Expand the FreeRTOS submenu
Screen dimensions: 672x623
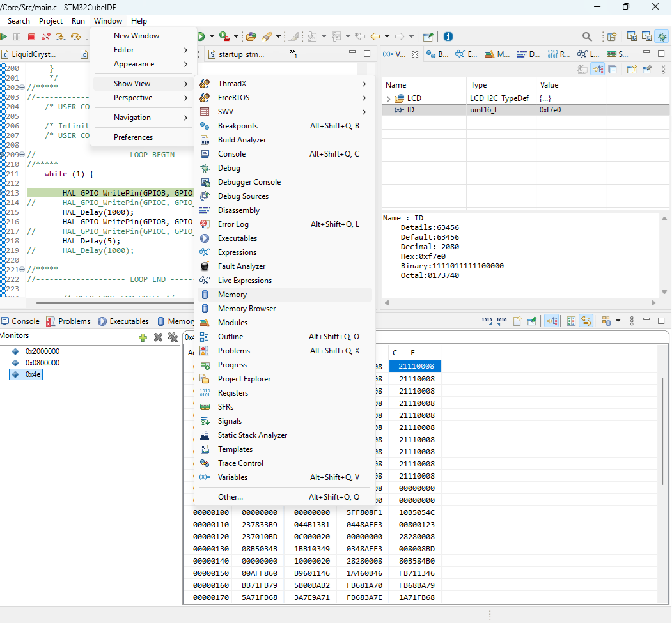pyautogui.click(x=233, y=98)
